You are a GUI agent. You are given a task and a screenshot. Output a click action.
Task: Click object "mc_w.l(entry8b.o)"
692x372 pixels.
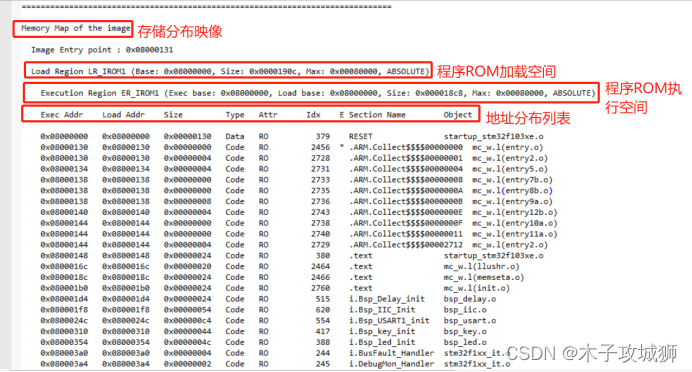pyautogui.click(x=512, y=191)
